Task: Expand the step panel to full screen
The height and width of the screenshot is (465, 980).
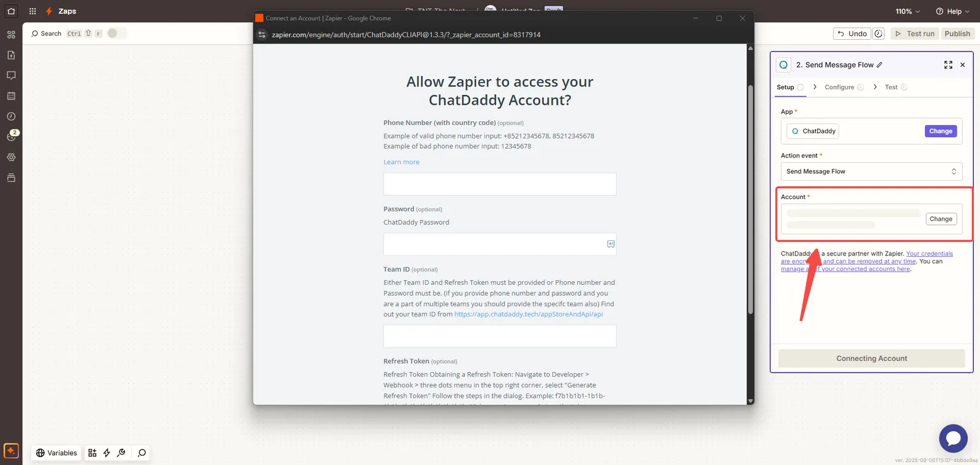Action: pos(948,65)
